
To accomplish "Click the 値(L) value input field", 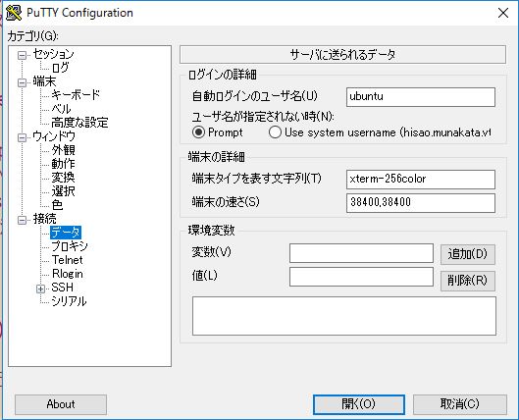I will (x=361, y=277).
